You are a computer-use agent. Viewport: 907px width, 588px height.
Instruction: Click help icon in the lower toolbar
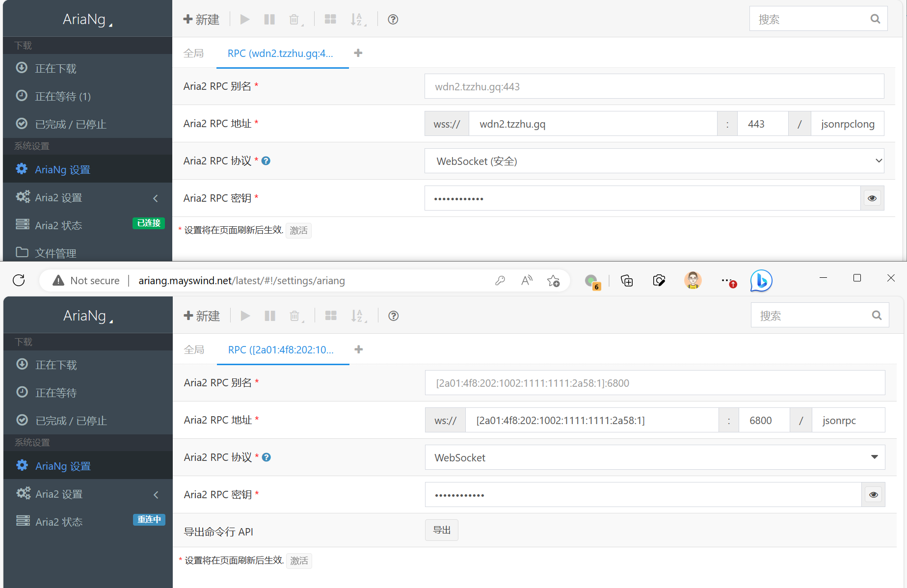click(x=393, y=316)
